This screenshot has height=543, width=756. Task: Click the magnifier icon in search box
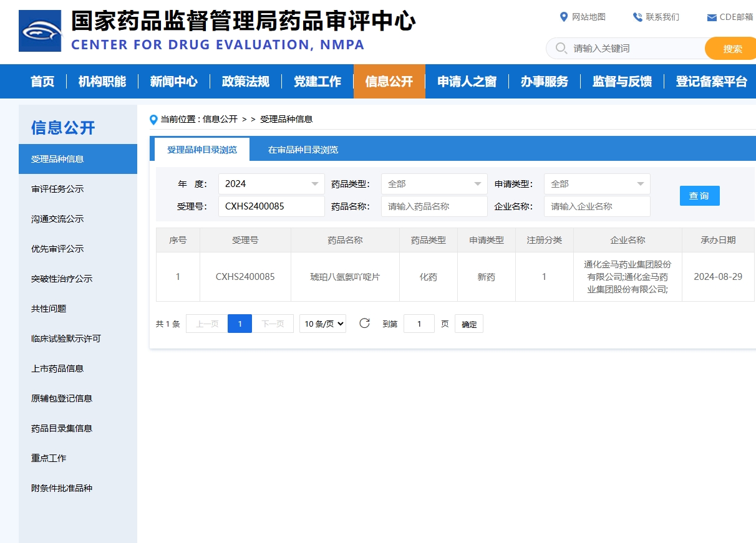pyautogui.click(x=561, y=49)
